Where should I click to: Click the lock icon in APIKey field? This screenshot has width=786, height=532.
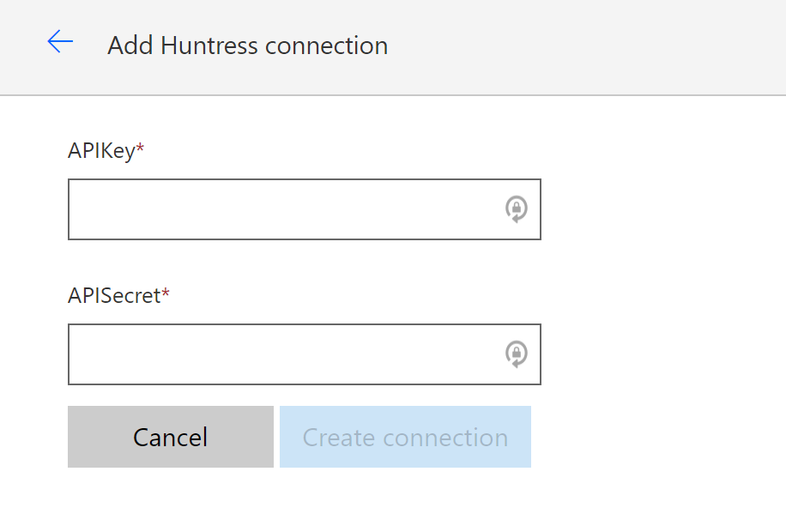516,209
